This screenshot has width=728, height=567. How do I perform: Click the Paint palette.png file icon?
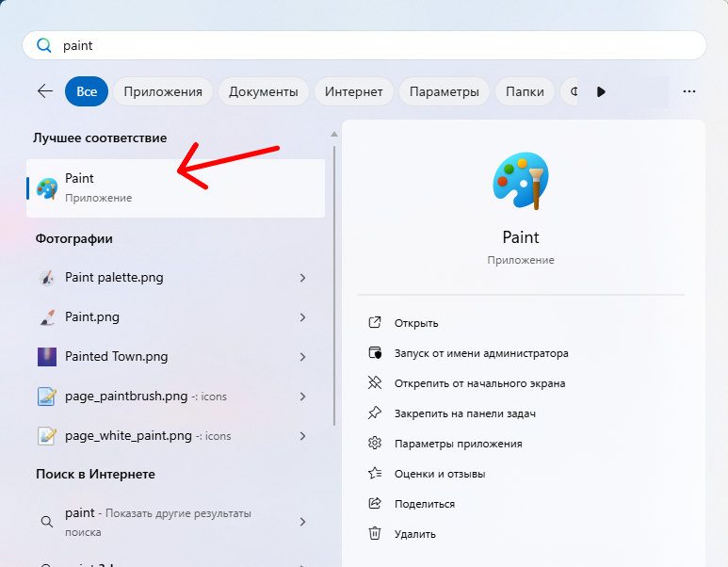[47, 278]
